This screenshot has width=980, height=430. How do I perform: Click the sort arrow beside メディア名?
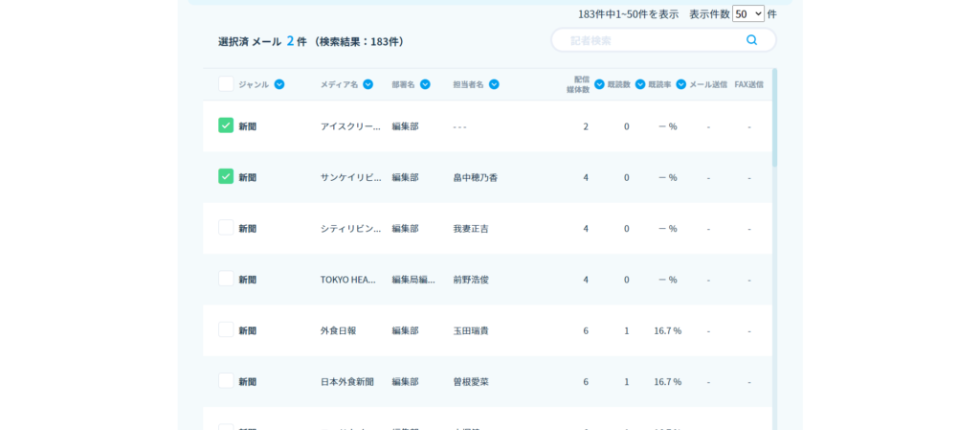coord(367,84)
